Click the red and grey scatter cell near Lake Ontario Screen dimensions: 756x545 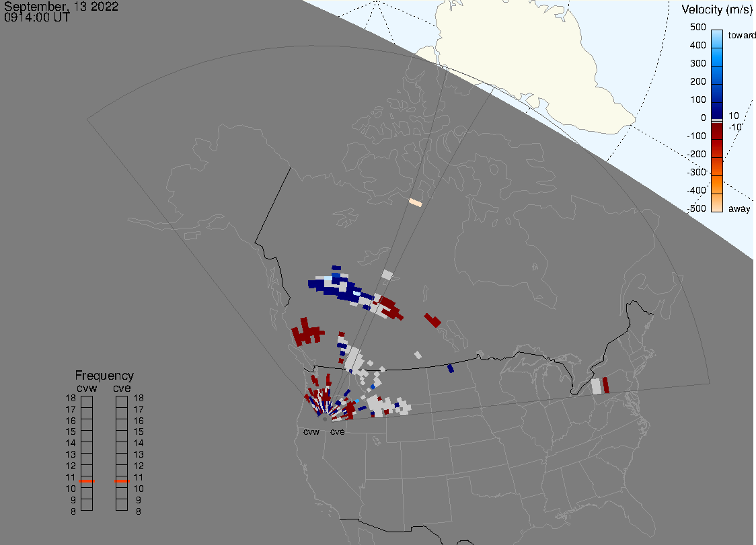(x=600, y=386)
